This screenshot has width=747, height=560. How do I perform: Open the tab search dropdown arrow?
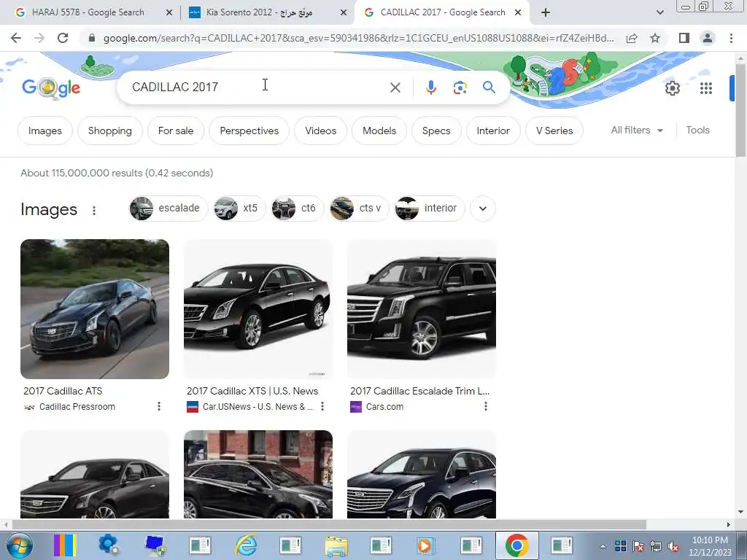(x=659, y=12)
